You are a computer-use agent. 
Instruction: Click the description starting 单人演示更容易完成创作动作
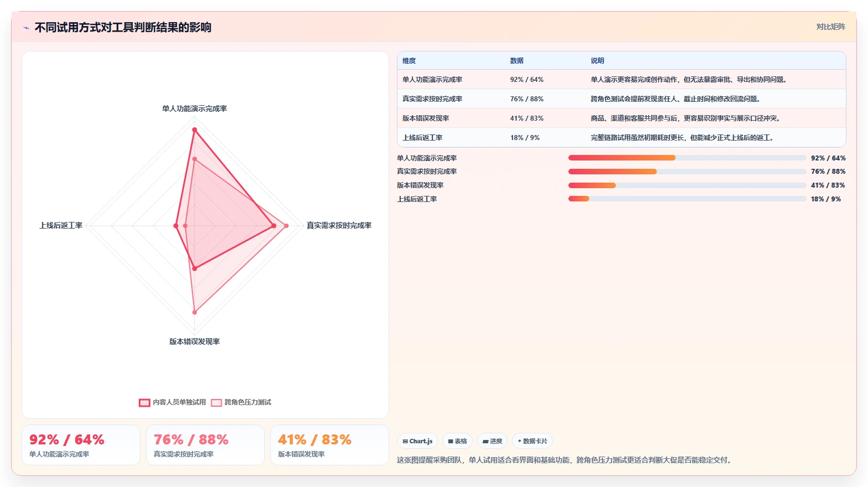pyautogui.click(x=689, y=80)
